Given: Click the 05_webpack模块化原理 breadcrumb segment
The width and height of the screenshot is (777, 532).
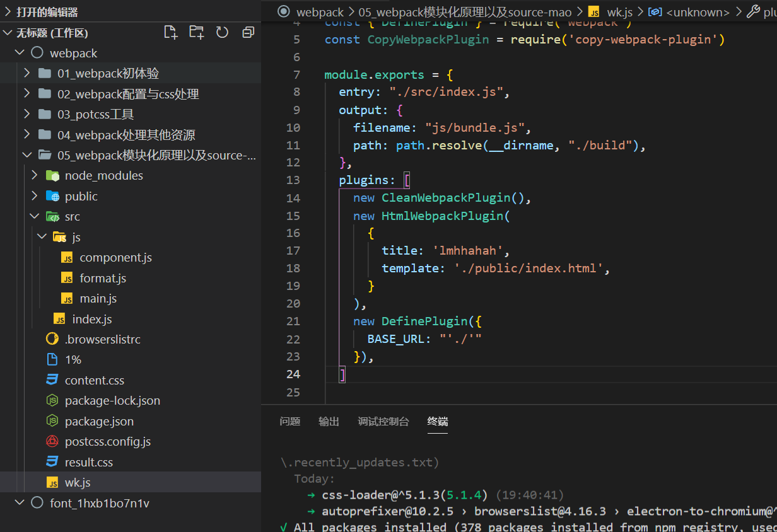Looking at the screenshot, I should tap(465, 11).
